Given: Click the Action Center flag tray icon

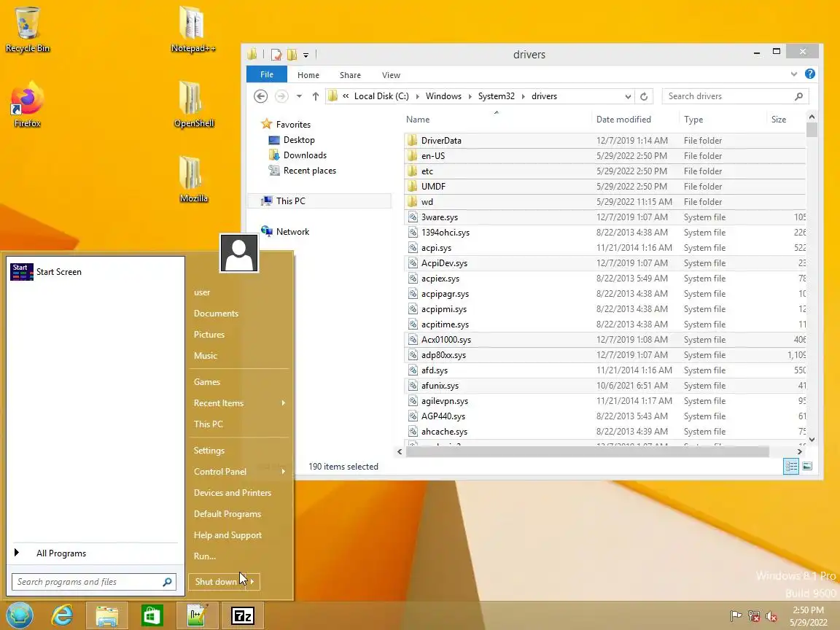Looking at the screenshot, I should point(736,616).
